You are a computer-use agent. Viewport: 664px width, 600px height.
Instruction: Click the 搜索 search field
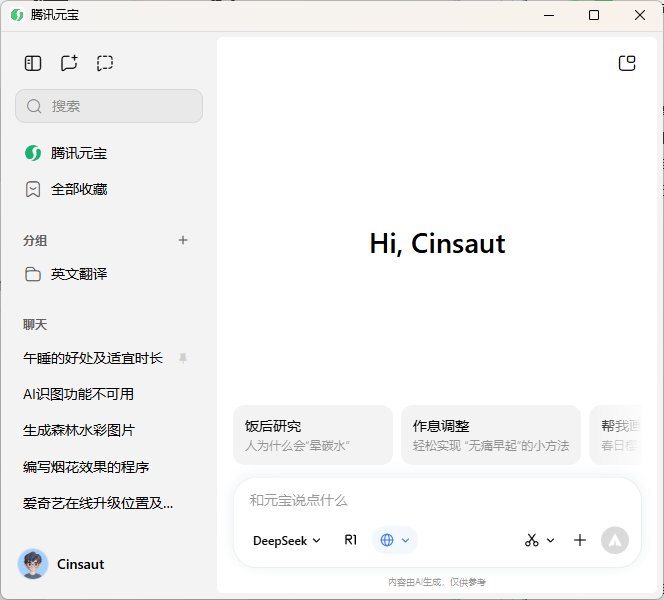[x=109, y=106]
